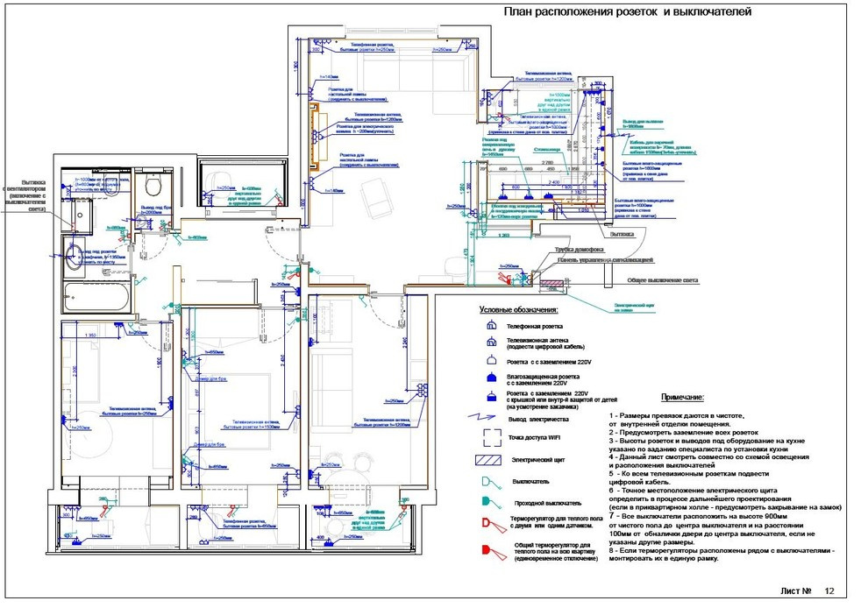Click the pass-through switch legend symbol
The width and height of the screenshot is (868, 615).
[491, 502]
